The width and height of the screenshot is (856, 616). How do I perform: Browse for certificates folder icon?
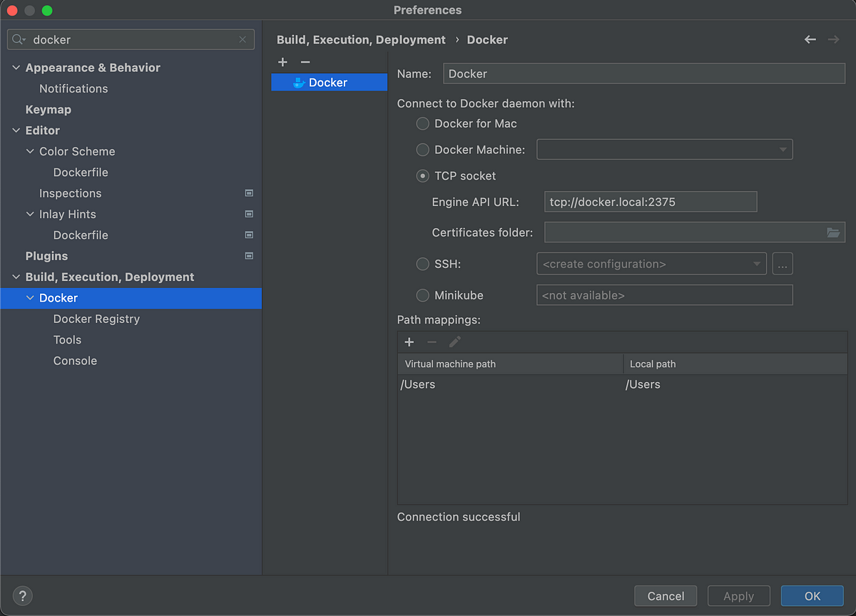coord(833,232)
